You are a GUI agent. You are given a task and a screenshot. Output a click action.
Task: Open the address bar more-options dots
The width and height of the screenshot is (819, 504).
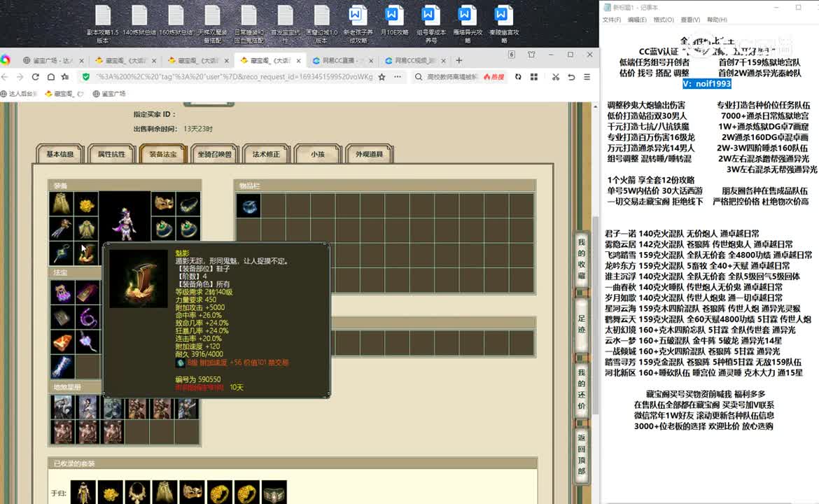click(x=398, y=77)
